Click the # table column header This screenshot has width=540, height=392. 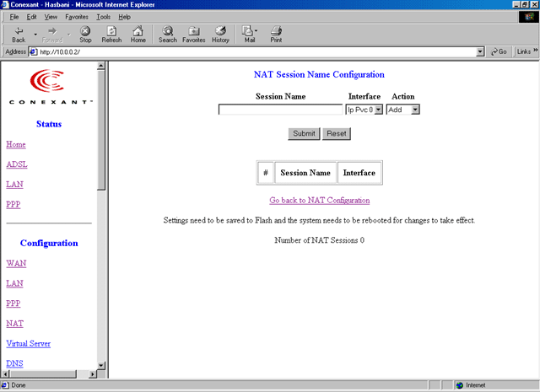click(x=266, y=173)
